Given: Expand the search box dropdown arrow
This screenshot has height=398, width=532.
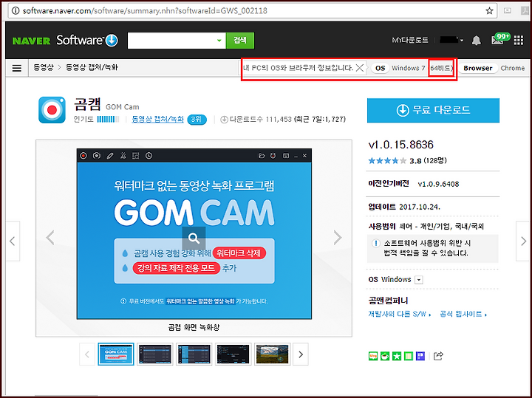Looking at the screenshot, I should pos(219,41).
